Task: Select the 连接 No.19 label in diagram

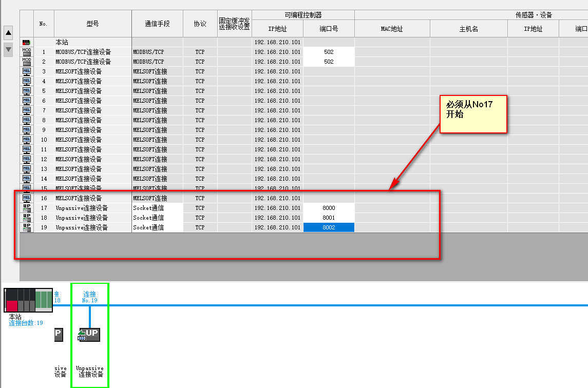Action: 89,297
